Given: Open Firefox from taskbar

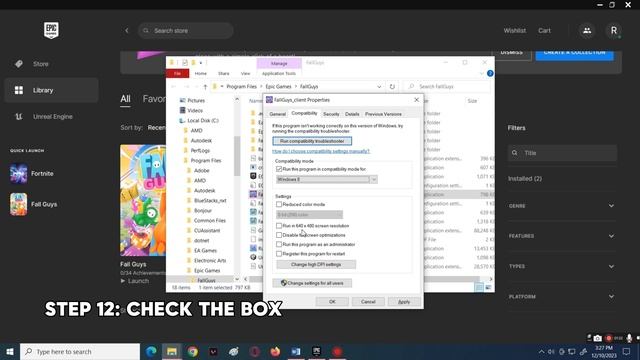Looking at the screenshot, I should 276,351.
